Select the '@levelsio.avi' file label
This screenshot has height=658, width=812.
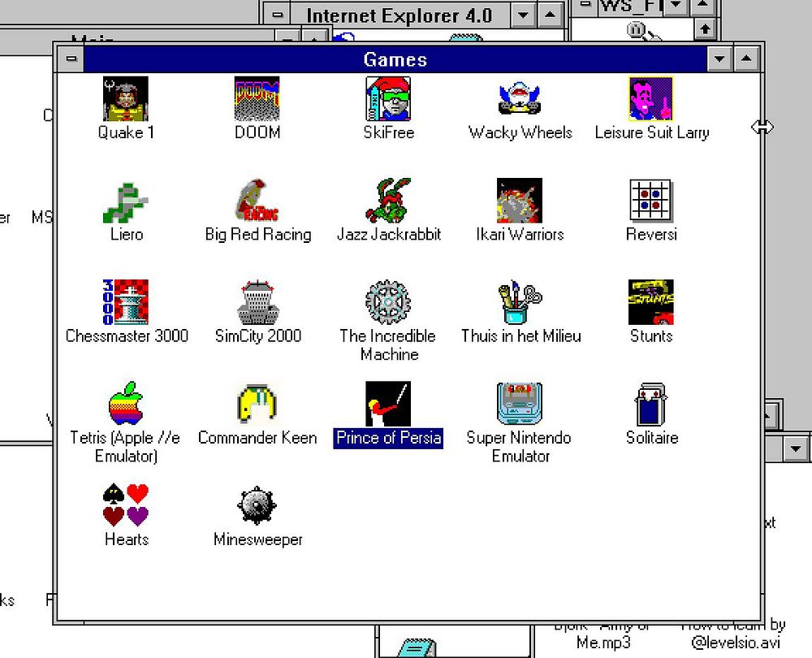click(736, 643)
